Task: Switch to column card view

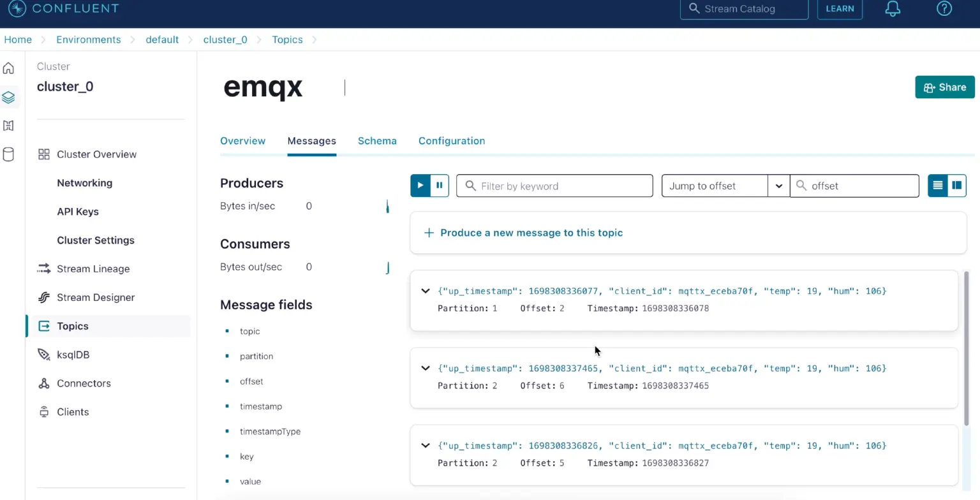Action: pyautogui.click(x=956, y=186)
